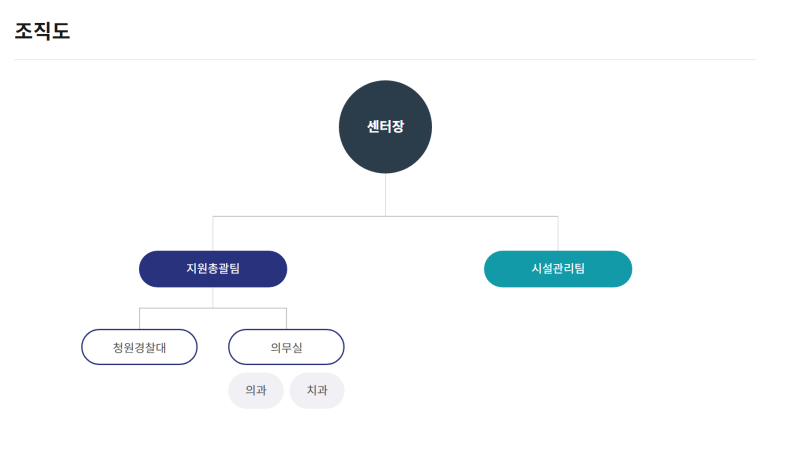Image resolution: width=800 pixels, height=471 pixels.
Task: Click the navy-blue filled team pill
Action: (x=213, y=269)
